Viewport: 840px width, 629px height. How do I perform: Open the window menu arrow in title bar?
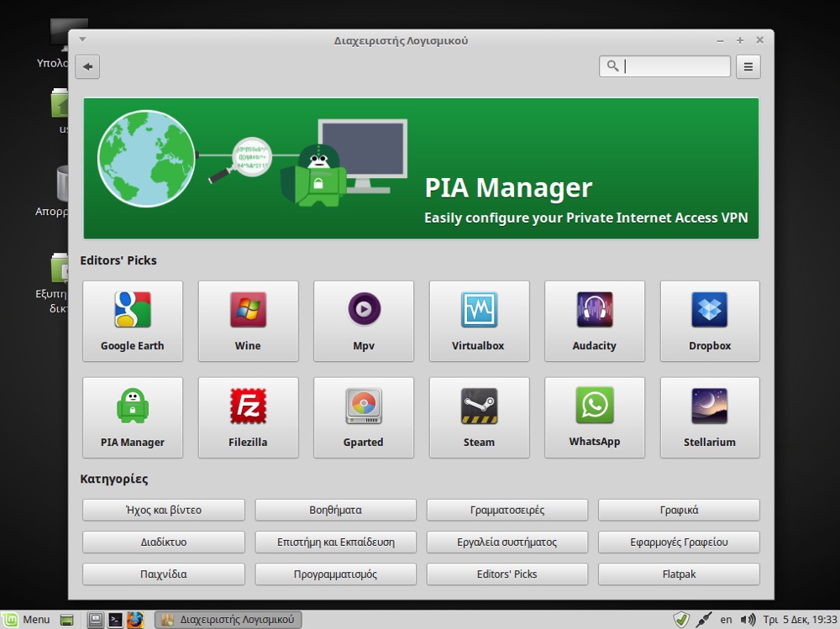[x=82, y=39]
